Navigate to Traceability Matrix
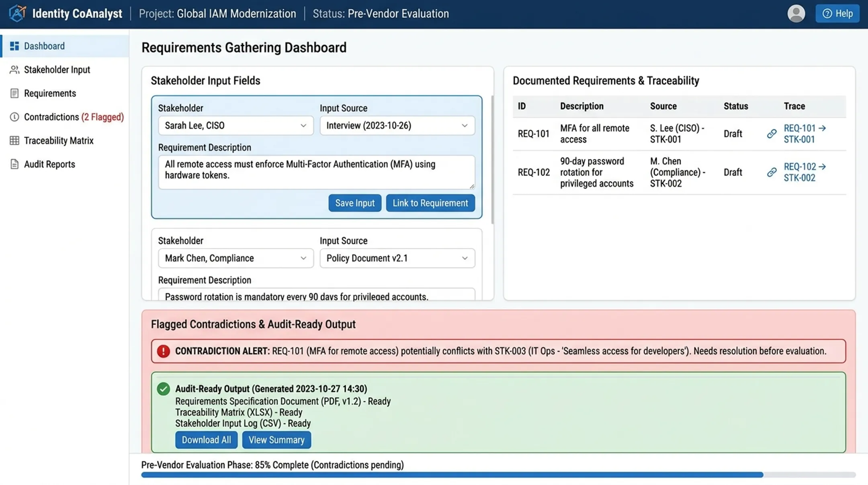Viewport: 868px width, 485px height. coord(65,140)
